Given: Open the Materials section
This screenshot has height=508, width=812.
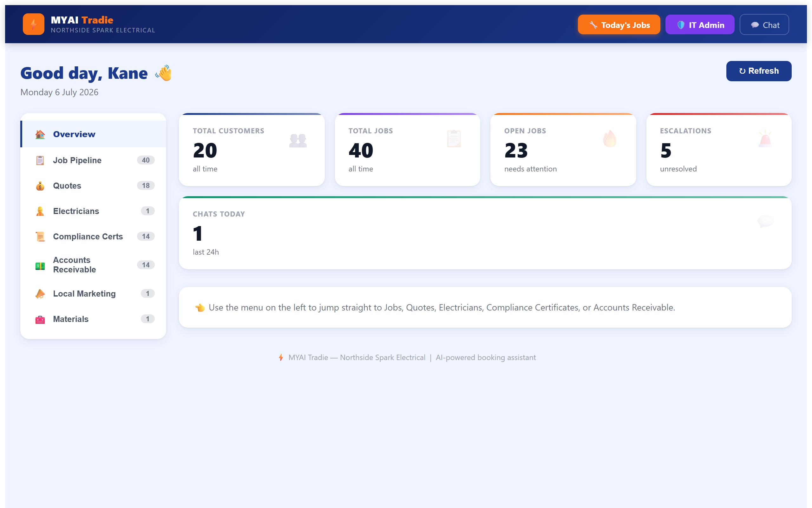Looking at the screenshot, I should pyautogui.click(x=93, y=319).
